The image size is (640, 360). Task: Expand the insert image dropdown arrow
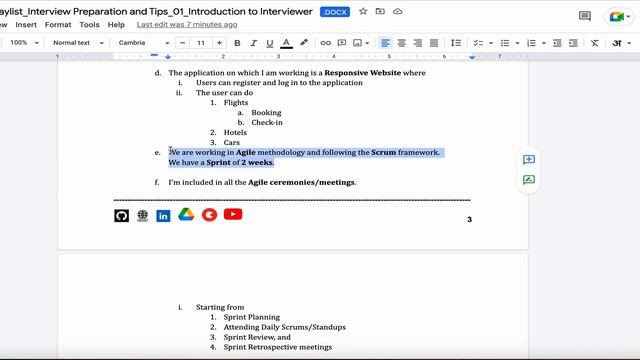[367, 43]
